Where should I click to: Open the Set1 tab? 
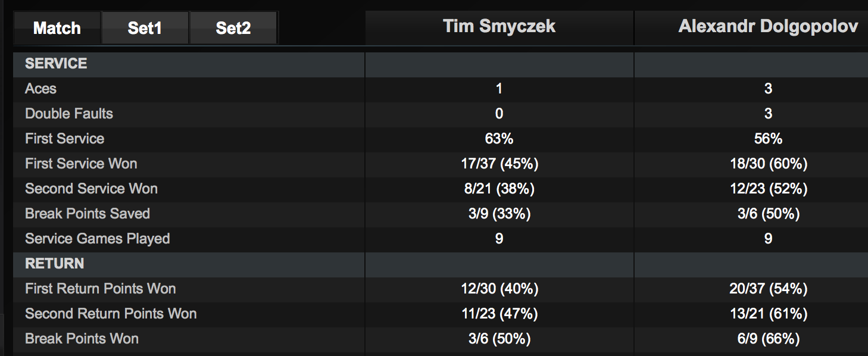(145, 28)
